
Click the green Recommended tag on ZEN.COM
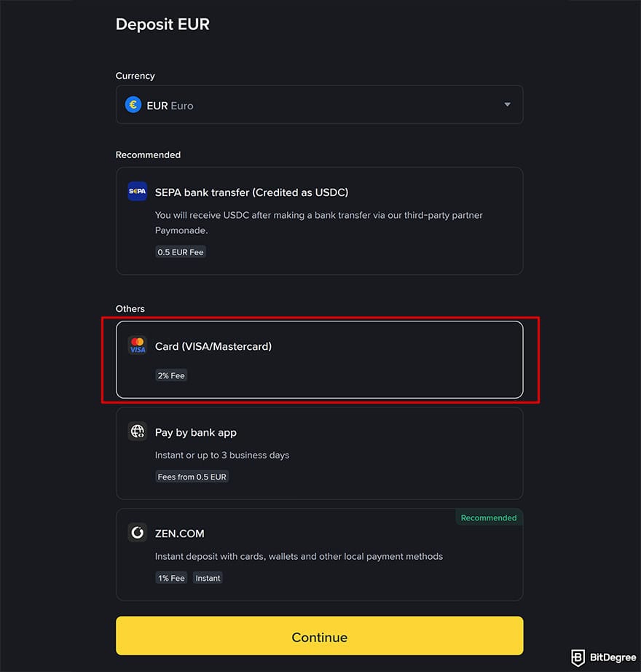pos(489,517)
